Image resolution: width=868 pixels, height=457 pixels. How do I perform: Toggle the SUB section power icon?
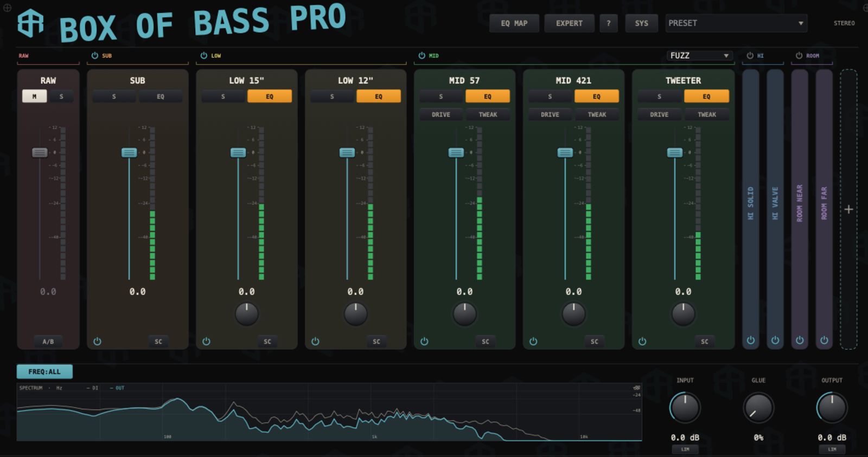(x=95, y=55)
